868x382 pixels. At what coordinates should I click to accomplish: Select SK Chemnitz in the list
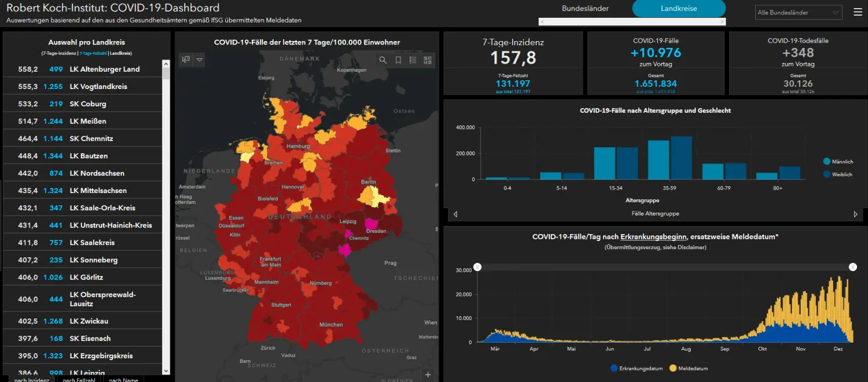[x=83, y=139]
